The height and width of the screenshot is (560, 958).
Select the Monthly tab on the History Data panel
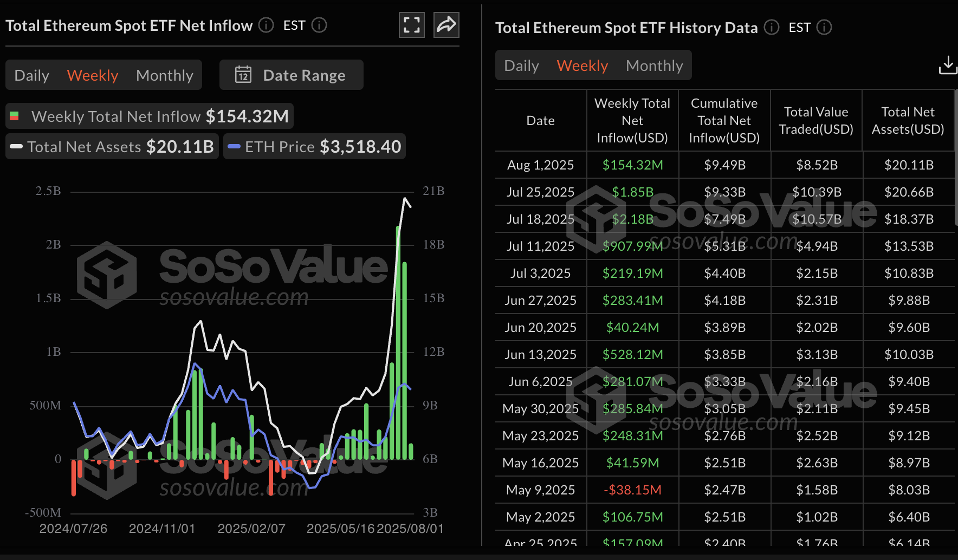tap(654, 65)
